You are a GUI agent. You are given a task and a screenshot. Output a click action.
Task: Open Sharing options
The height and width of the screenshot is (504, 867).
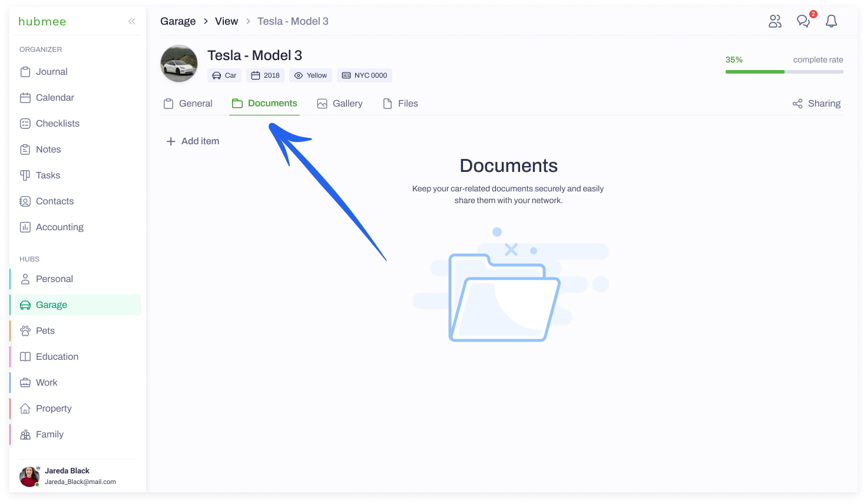click(x=816, y=104)
